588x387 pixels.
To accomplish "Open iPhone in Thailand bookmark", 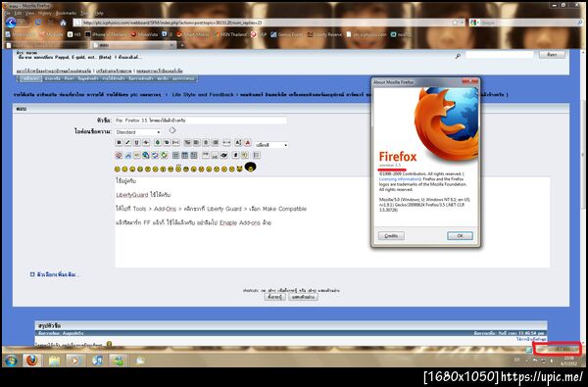I will pyautogui.click(x=106, y=34).
